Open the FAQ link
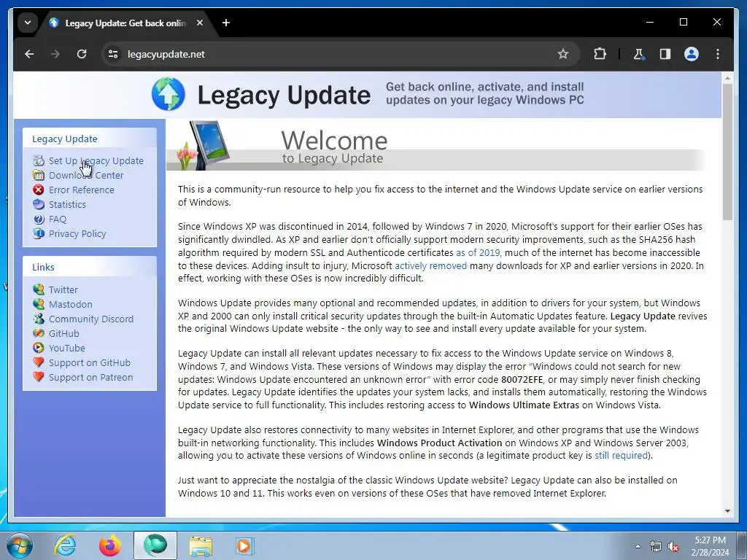Screen dimensions: 747x560 58,219
